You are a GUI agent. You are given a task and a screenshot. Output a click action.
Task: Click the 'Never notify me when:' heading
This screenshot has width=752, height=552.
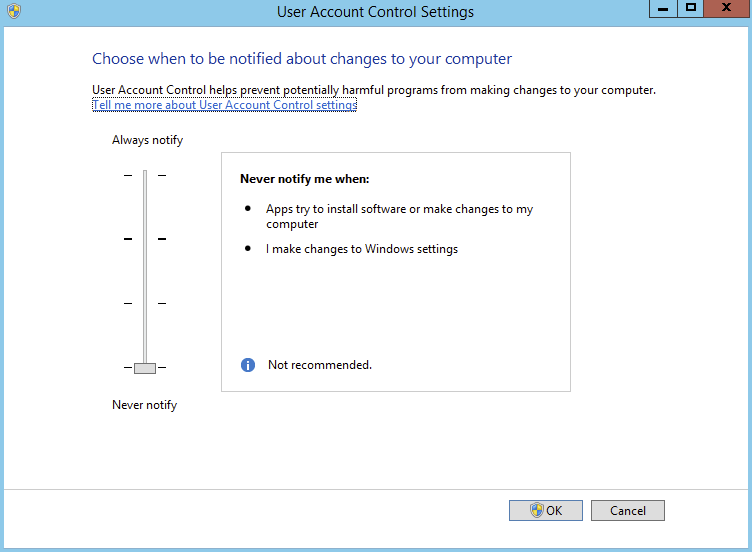304,179
